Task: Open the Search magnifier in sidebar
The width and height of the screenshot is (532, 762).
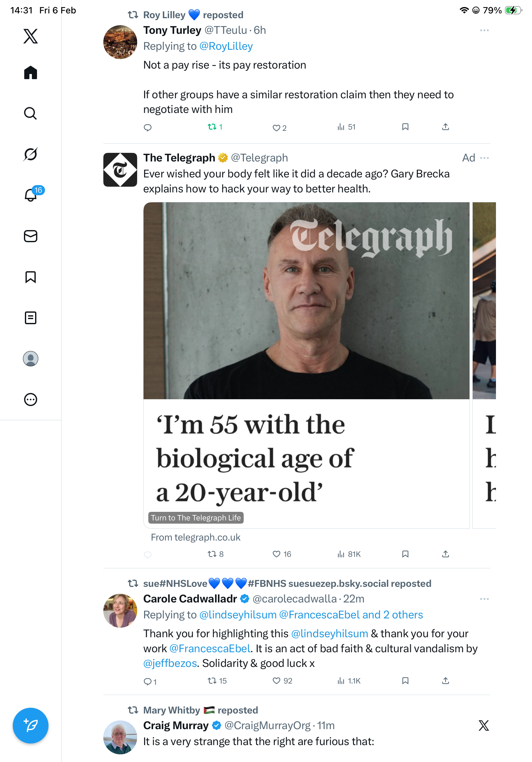Action: (31, 114)
